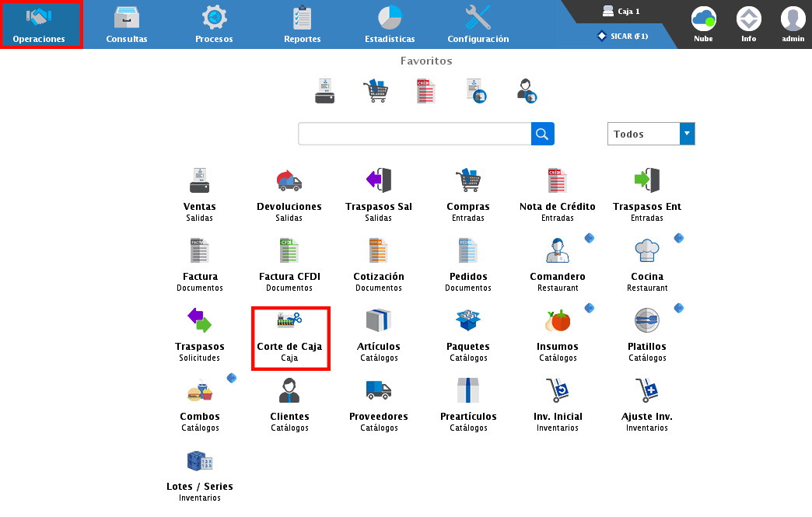The height and width of the screenshot is (517, 812).
Task: Click the blue search magnifier button
Action: [x=542, y=134]
